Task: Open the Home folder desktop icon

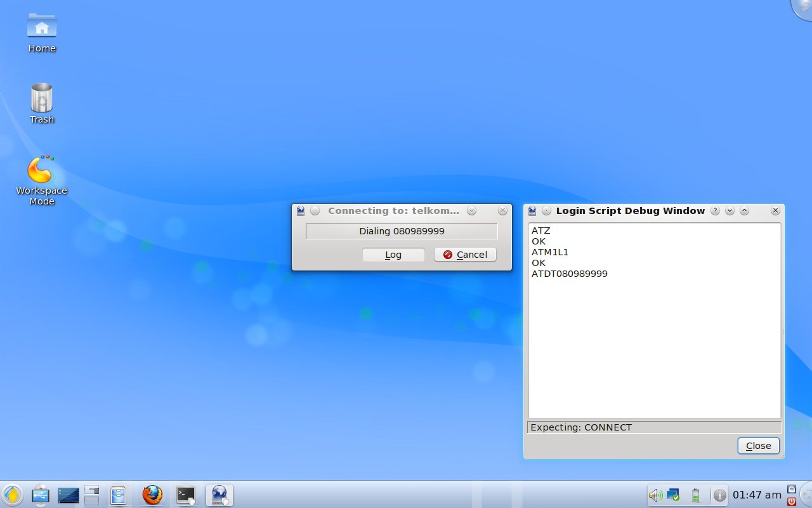Action: click(42, 33)
